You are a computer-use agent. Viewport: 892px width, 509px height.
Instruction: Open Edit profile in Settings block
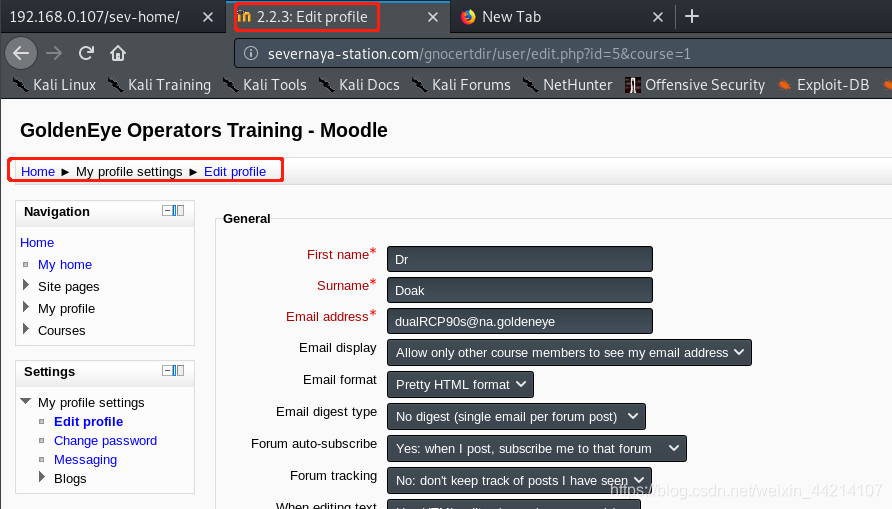88,422
